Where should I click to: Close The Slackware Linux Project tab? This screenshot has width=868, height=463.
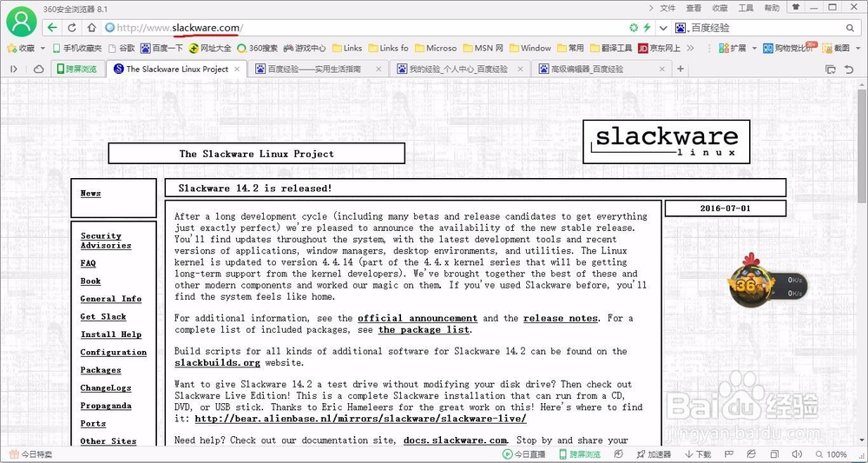(x=237, y=69)
